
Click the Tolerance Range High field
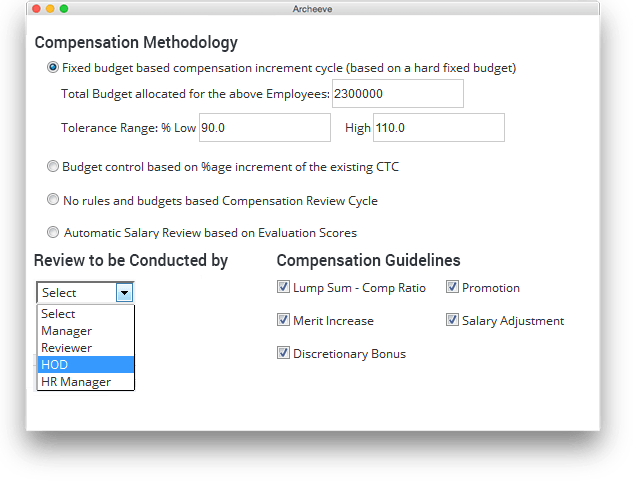tap(439, 128)
